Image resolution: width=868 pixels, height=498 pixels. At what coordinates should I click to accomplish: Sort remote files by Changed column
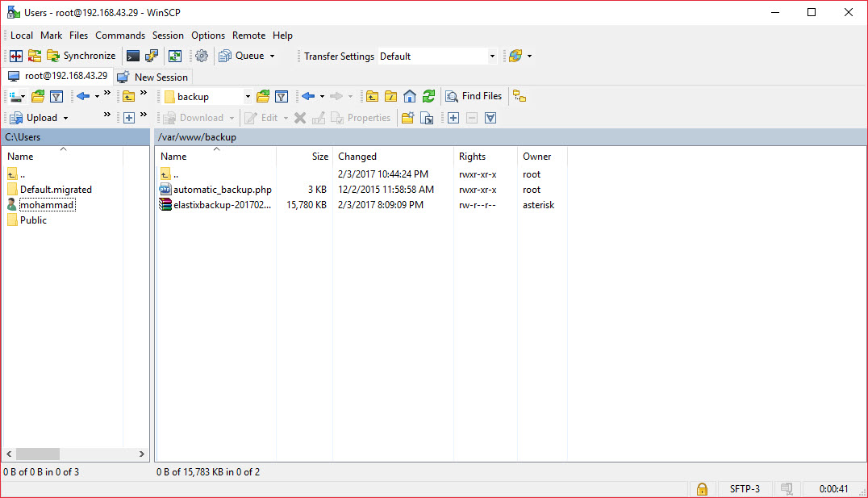point(393,157)
